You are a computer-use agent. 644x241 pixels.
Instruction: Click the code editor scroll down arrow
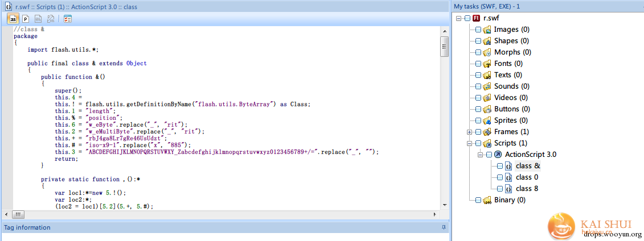(x=444, y=205)
